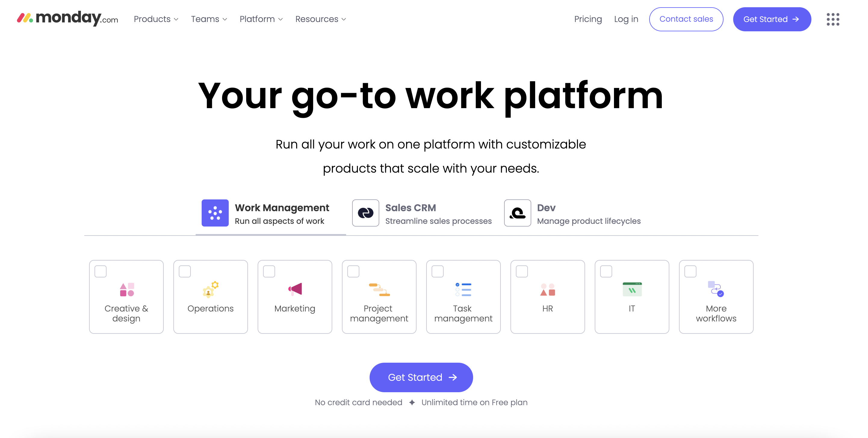Click the Contact sales button
The width and height of the screenshot is (868, 438).
click(686, 19)
